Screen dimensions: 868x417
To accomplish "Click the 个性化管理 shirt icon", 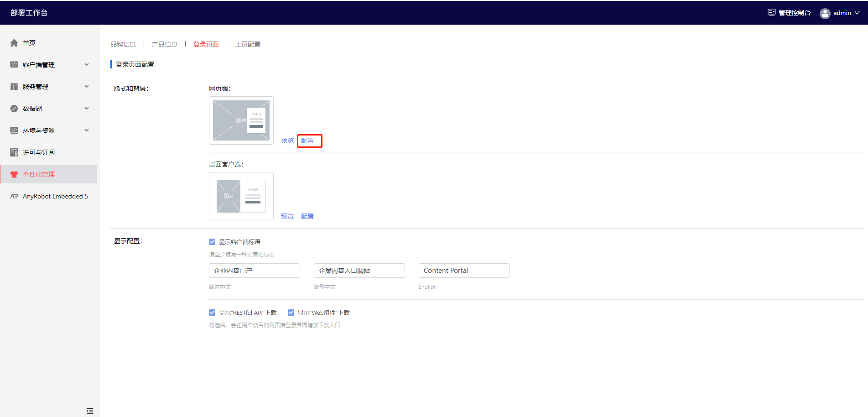I will click(14, 174).
